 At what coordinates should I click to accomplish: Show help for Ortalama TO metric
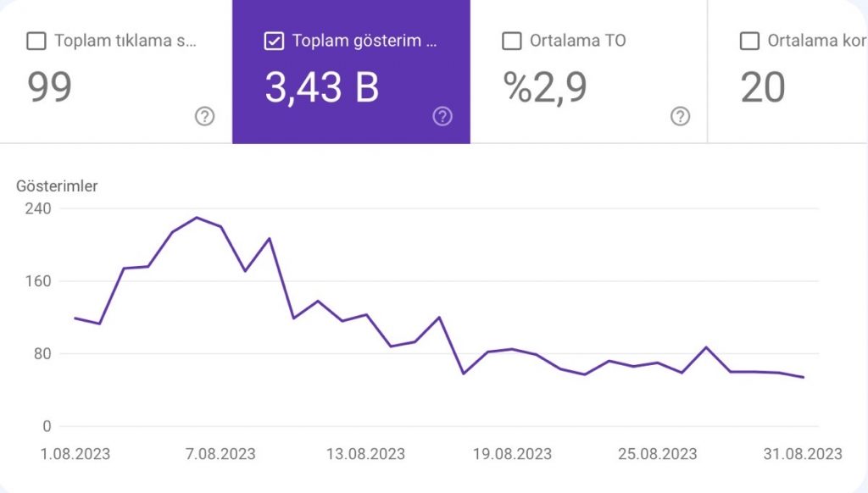coord(680,117)
